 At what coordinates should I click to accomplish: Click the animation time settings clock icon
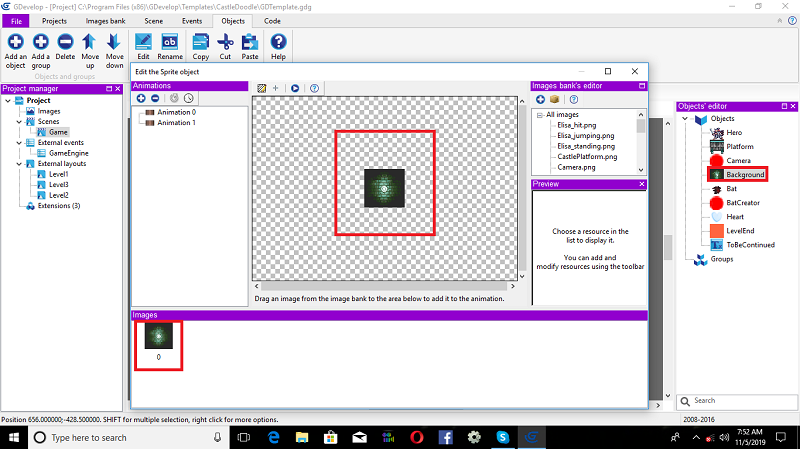click(189, 98)
